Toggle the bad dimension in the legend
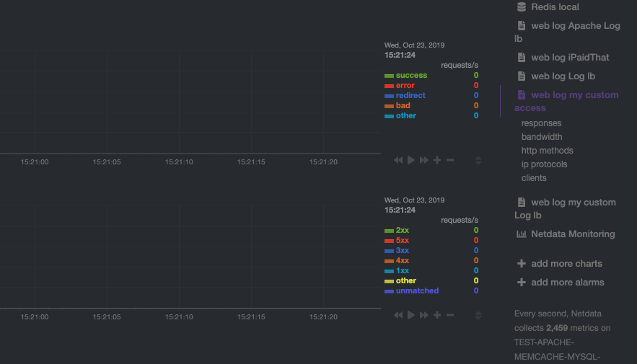Image resolution: width=637 pixels, height=364 pixels. [403, 105]
